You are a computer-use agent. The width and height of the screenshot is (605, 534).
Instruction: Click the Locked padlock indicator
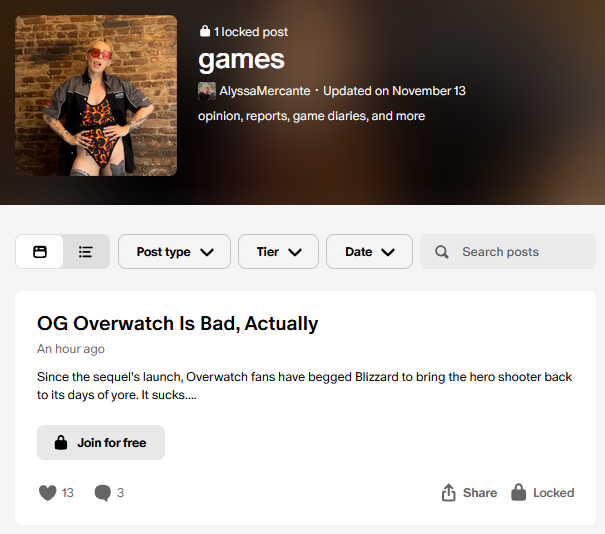coord(542,493)
